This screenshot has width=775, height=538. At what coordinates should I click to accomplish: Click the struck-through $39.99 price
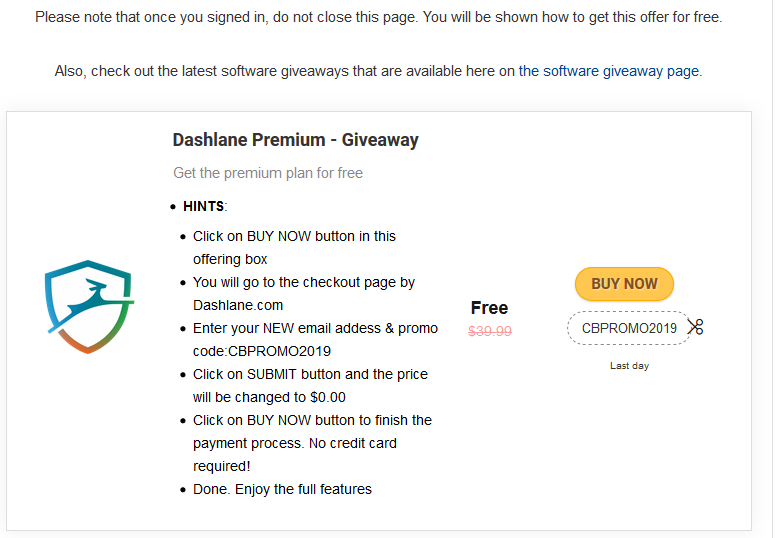(490, 331)
